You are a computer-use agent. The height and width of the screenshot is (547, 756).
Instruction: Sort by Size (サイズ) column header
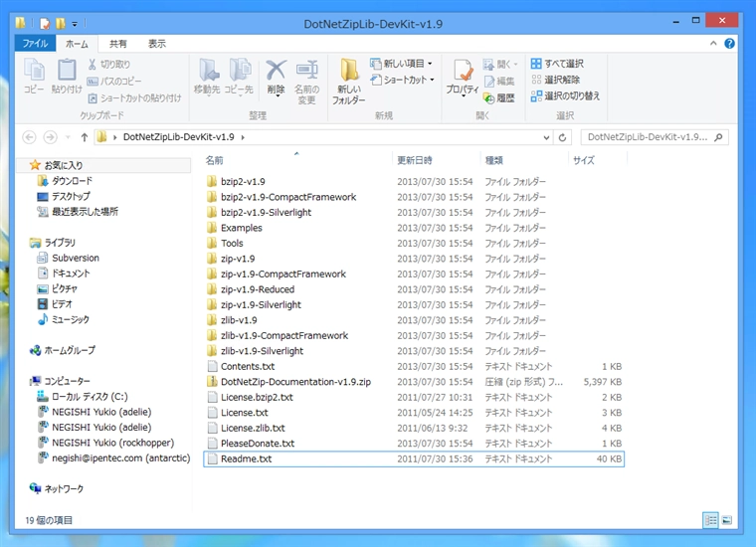coord(598,160)
